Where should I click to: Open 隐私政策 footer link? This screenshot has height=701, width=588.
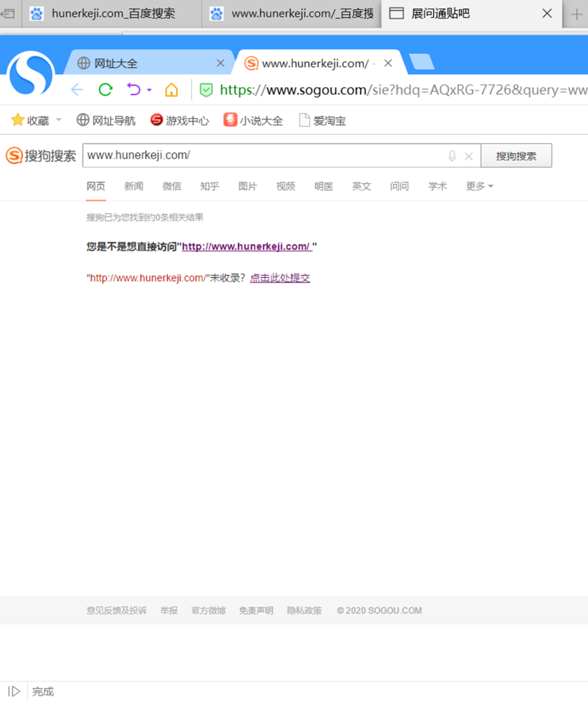304,610
